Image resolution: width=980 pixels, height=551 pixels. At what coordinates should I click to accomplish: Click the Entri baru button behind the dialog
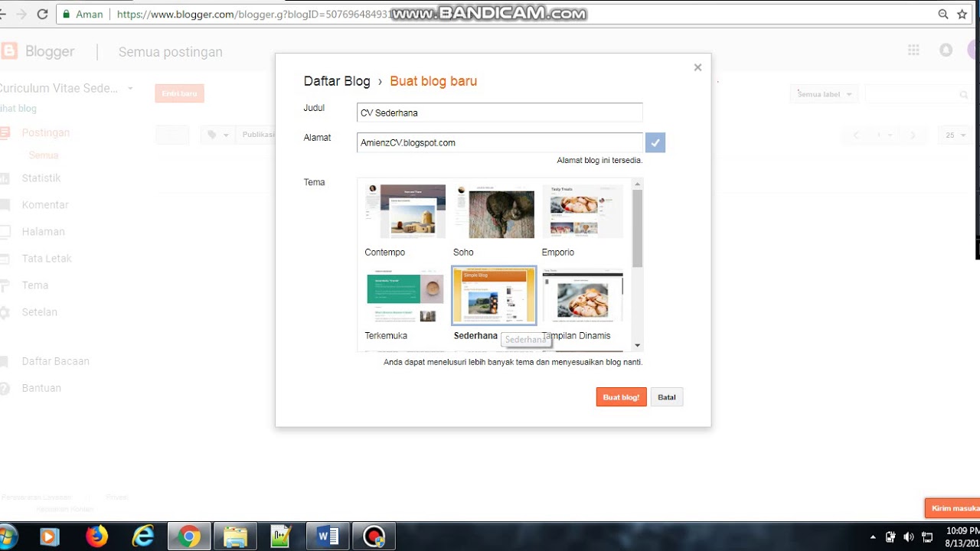(179, 93)
